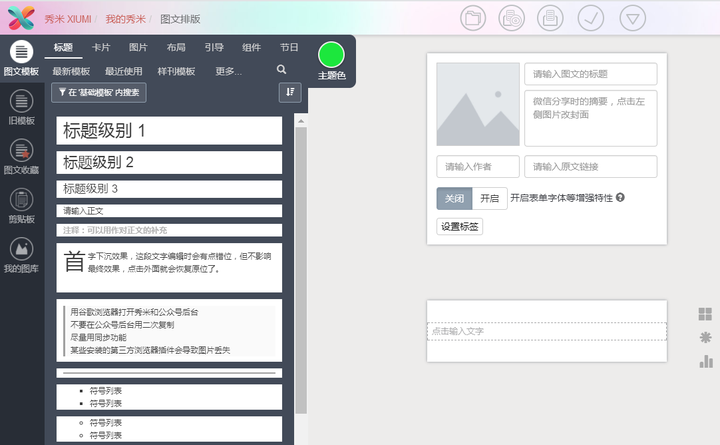This screenshot has width=720, height=445.
Task: Expand the 更多... options
Action: pyautogui.click(x=228, y=71)
